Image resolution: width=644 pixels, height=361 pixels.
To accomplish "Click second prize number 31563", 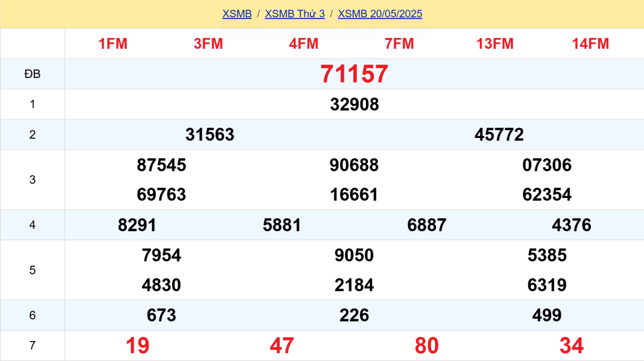I will (210, 135).
